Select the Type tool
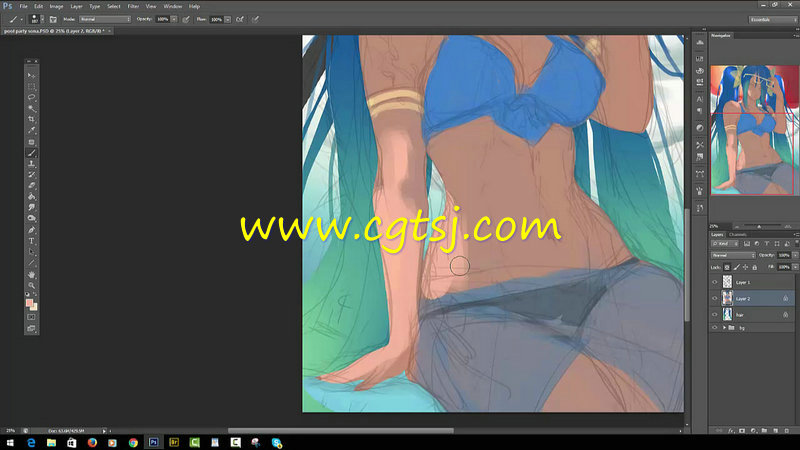The image size is (800, 450). (31, 241)
